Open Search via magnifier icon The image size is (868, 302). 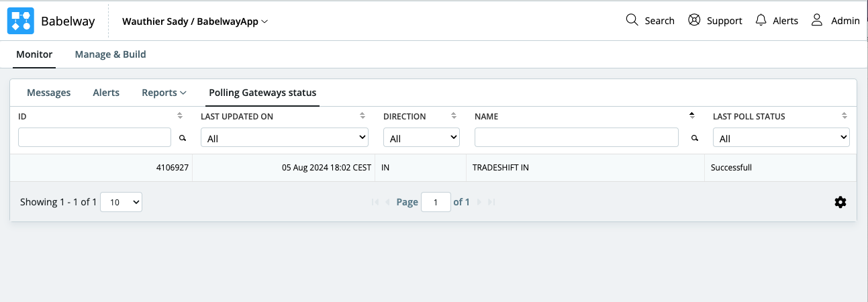tap(632, 20)
